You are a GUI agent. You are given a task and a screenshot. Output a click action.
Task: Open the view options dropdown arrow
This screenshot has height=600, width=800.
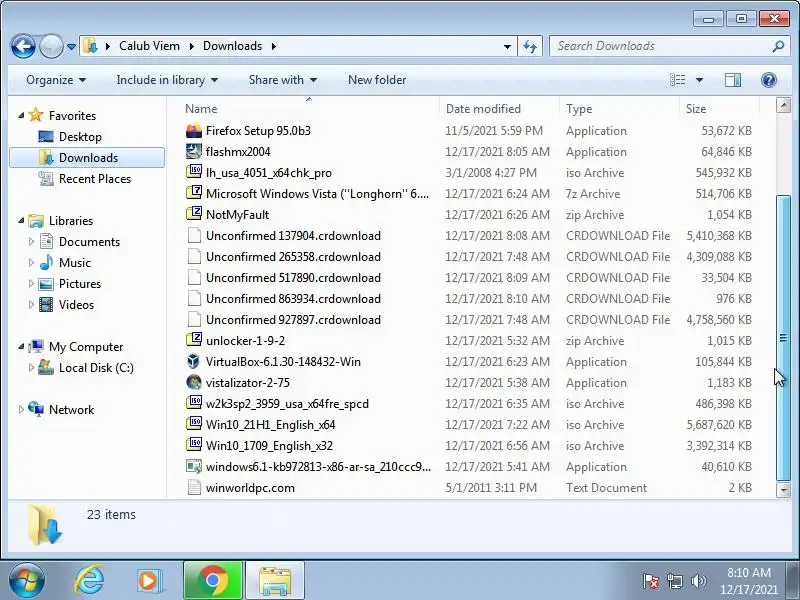(699, 80)
